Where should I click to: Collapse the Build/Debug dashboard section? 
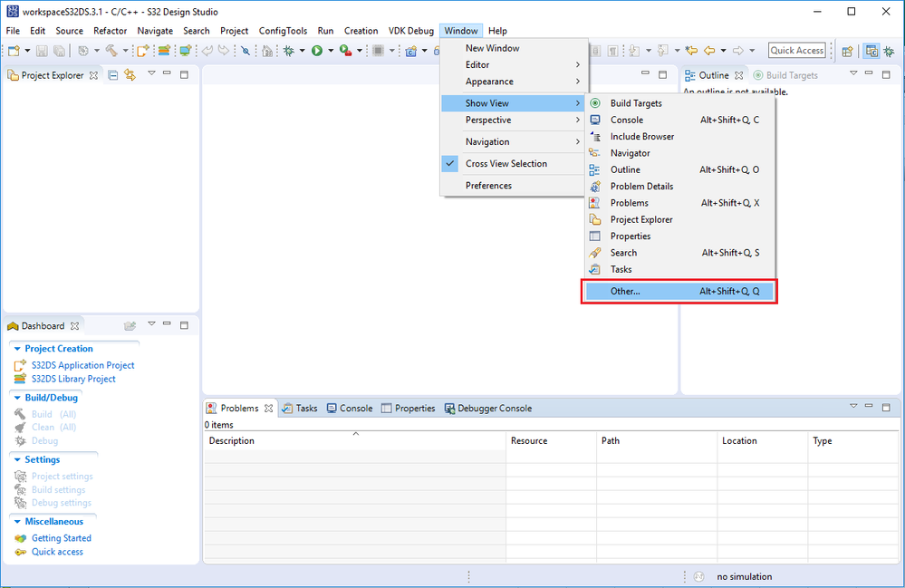[x=17, y=398]
